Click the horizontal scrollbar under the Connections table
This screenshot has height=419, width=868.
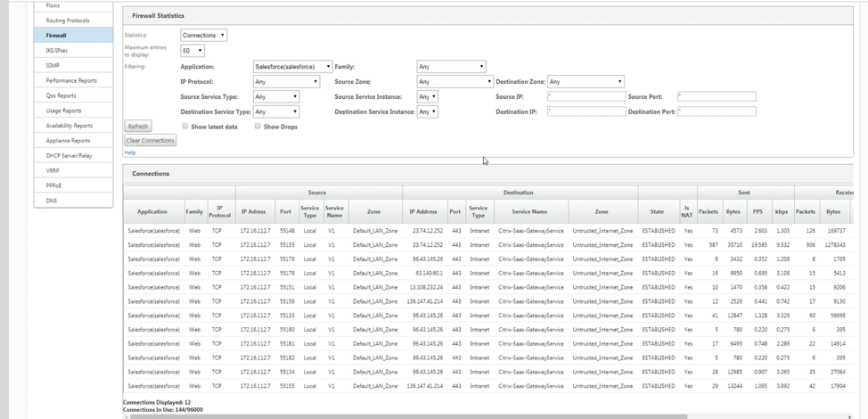406,416
